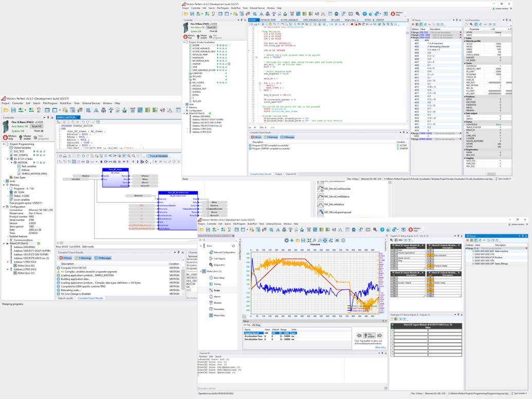Image resolution: width=532 pixels, height=399 pixels.
Task: Click blue help icon in Gcode window toolbar
Action: [x=364, y=14]
